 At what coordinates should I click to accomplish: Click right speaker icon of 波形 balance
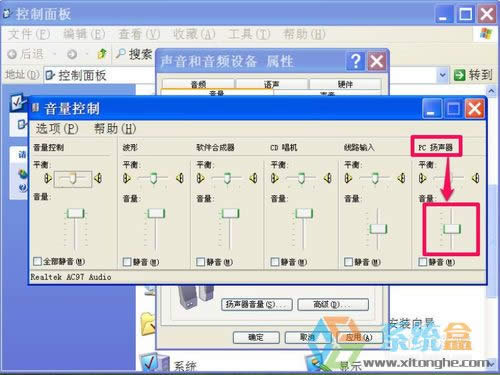pyautogui.click(x=180, y=178)
